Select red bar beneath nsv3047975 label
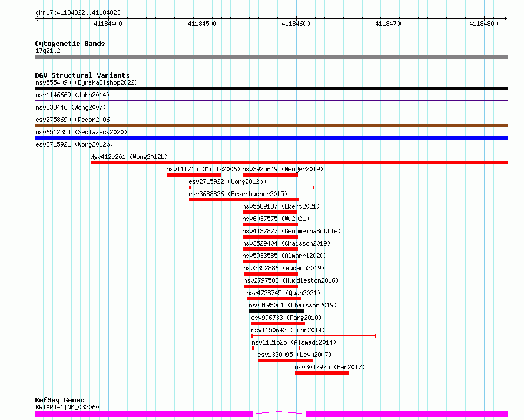The width and height of the screenshot is (524, 420). 322,373
